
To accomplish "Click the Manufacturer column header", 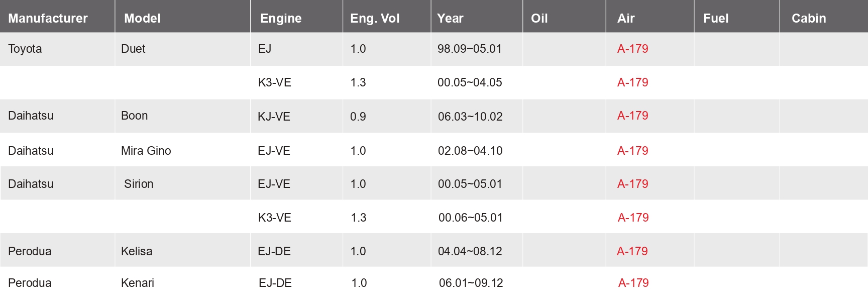I will click(x=48, y=19).
